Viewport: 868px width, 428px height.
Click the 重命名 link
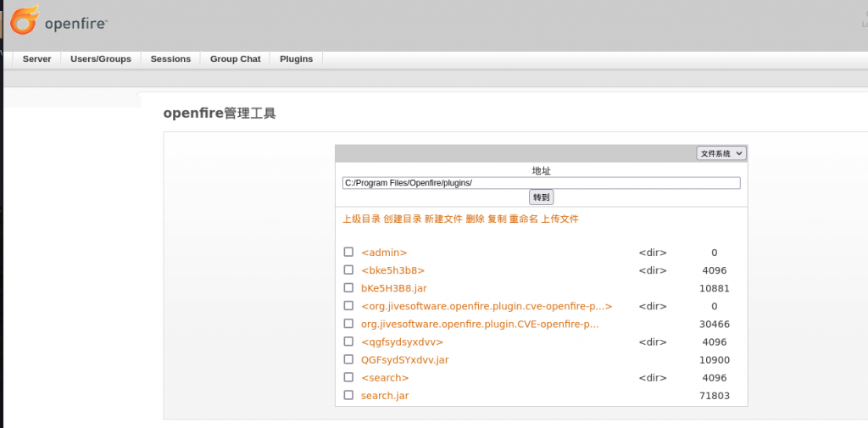[x=524, y=219]
